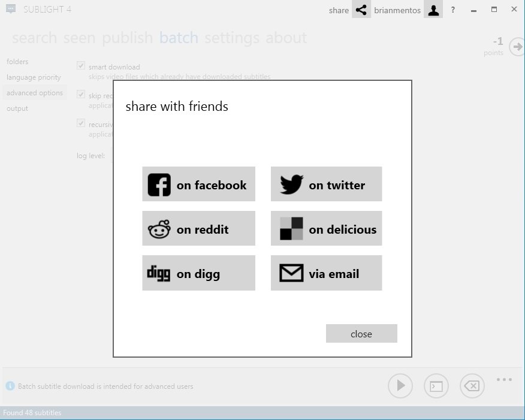Show the about tab
This screenshot has height=420, width=525.
(x=286, y=38)
